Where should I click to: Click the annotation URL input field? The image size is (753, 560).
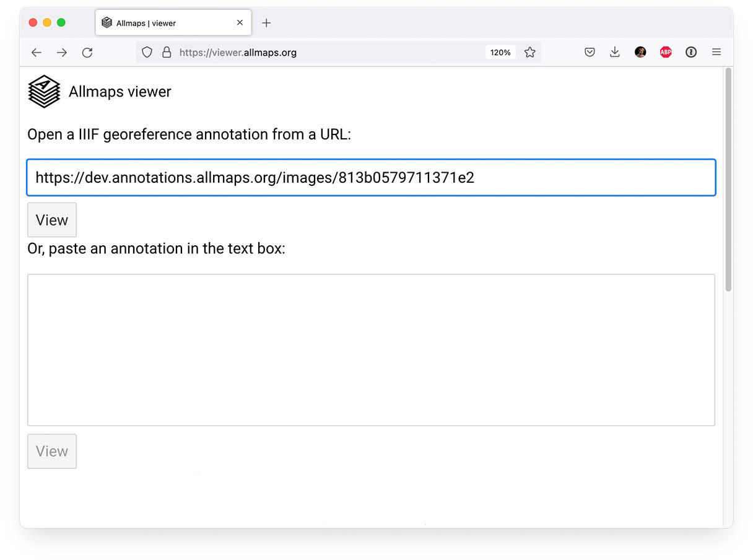pyautogui.click(x=371, y=178)
